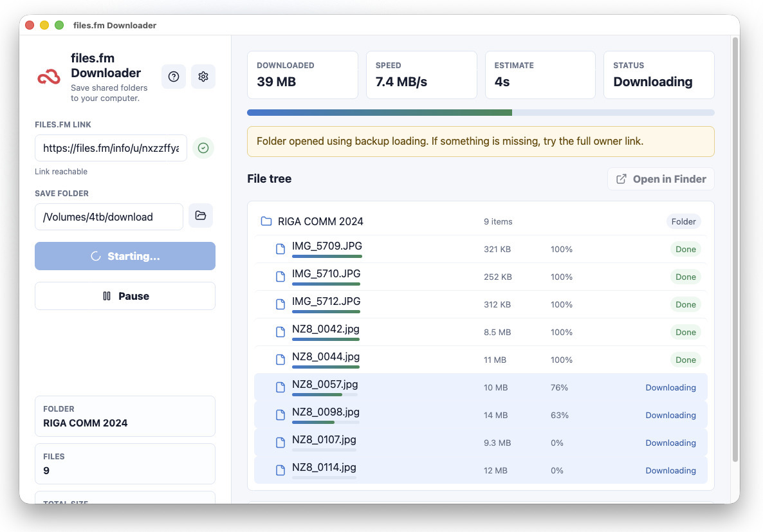763x532 pixels.
Task: Click the Folder RIGA COMM 2024 info card
Action: [x=125, y=416]
